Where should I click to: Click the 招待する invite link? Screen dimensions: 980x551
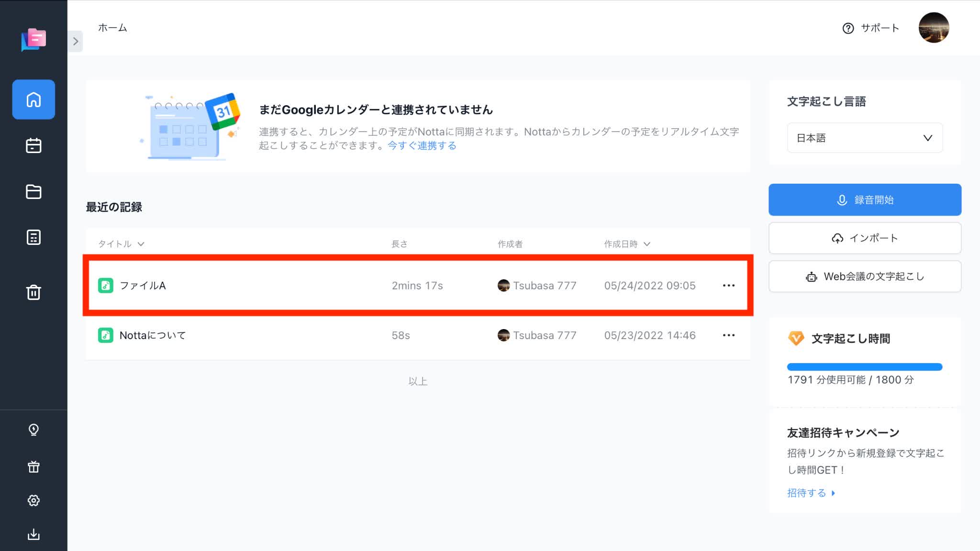coord(811,493)
